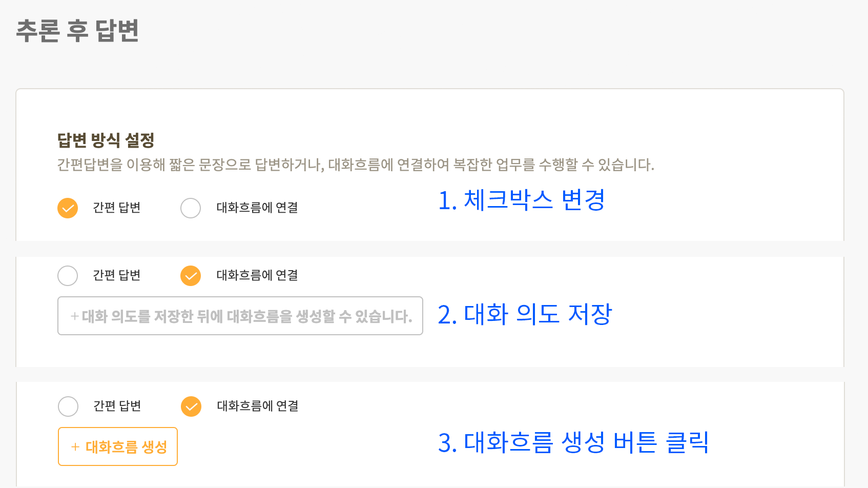
Task: Click checked 대화흐름에 연결 radio in step 3
Action: (x=191, y=406)
